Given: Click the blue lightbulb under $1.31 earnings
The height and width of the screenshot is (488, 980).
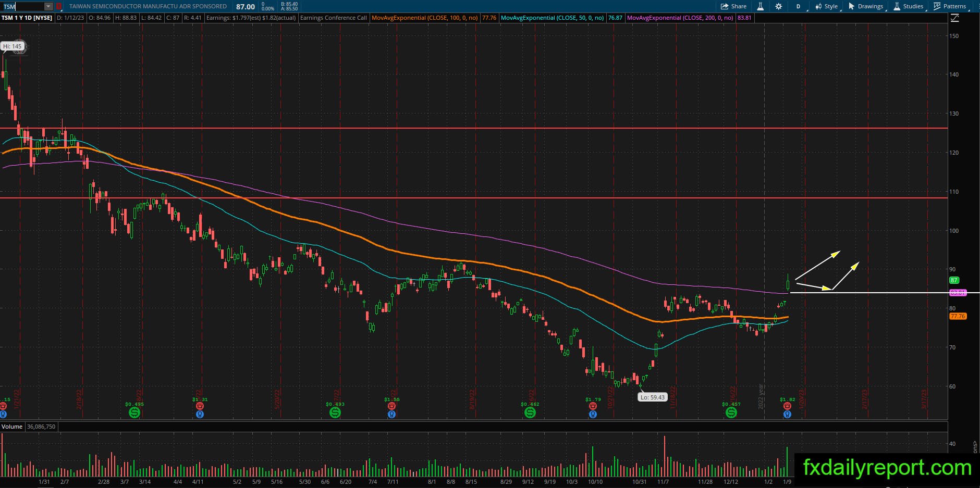Looking at the screenshot, I should [199, 415].
